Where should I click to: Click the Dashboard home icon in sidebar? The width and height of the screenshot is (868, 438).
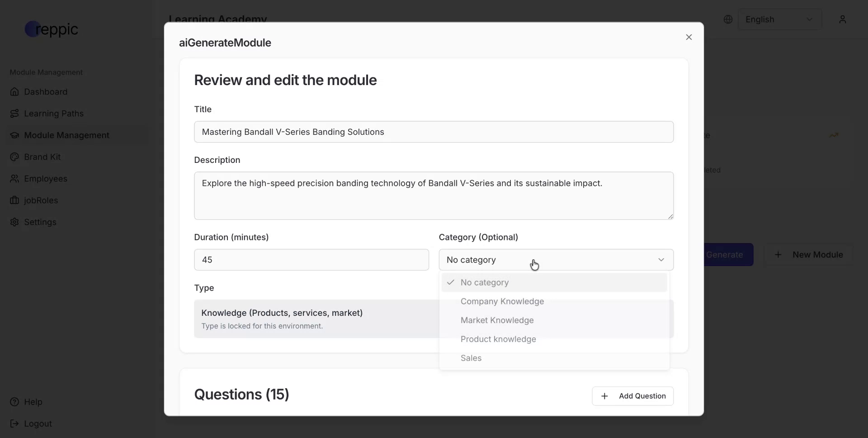(14, 92)
